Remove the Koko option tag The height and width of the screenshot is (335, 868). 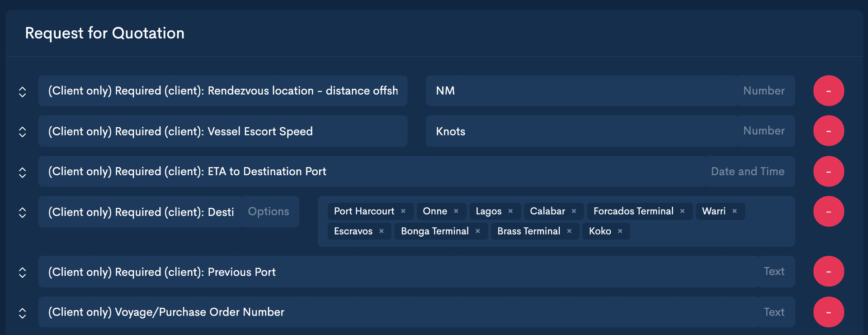(620, 231)
